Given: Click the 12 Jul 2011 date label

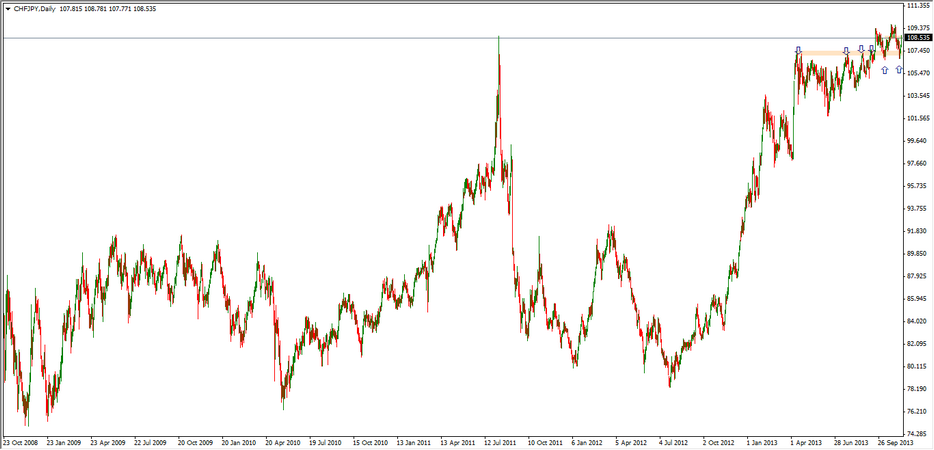Looking at the screenshot, I should pyautogui.click(x=500, y=441).
